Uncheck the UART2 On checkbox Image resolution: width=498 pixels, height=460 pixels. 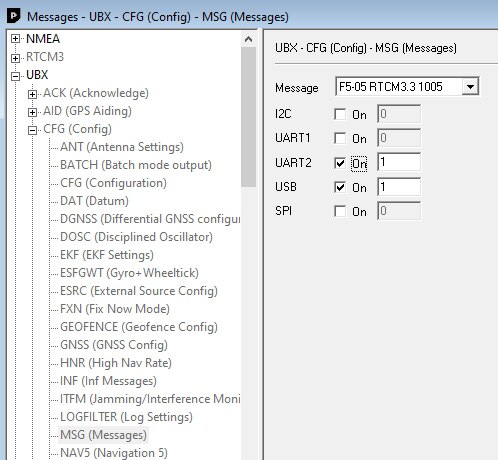tap(340, 163)
